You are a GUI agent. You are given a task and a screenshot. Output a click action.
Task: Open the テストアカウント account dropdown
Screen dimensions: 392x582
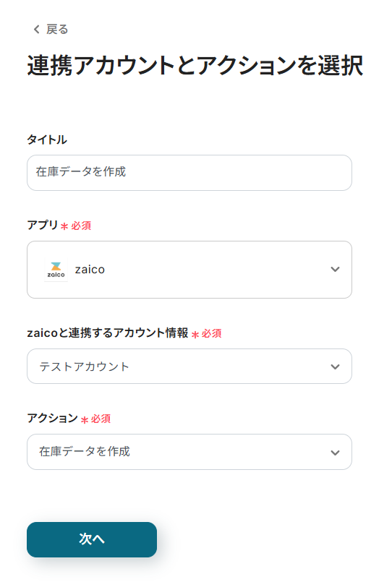click(189, 367)
